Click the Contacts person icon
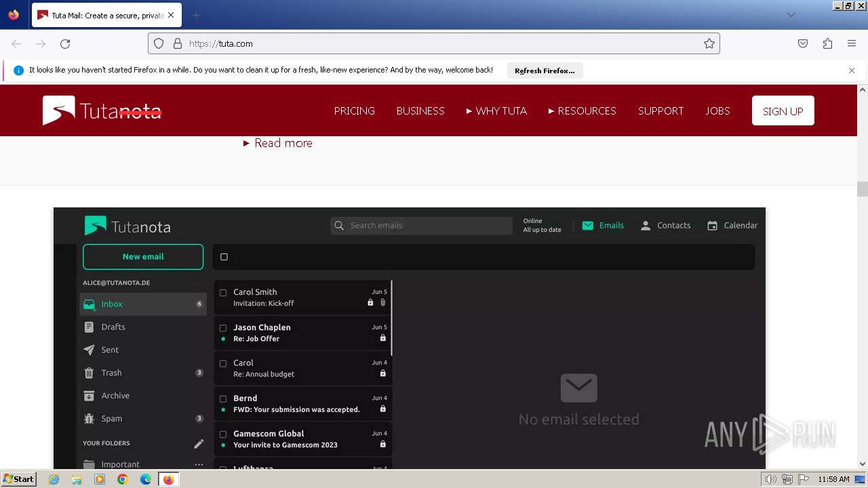Screen dimensions: 868x488 [x=646, y=226]
